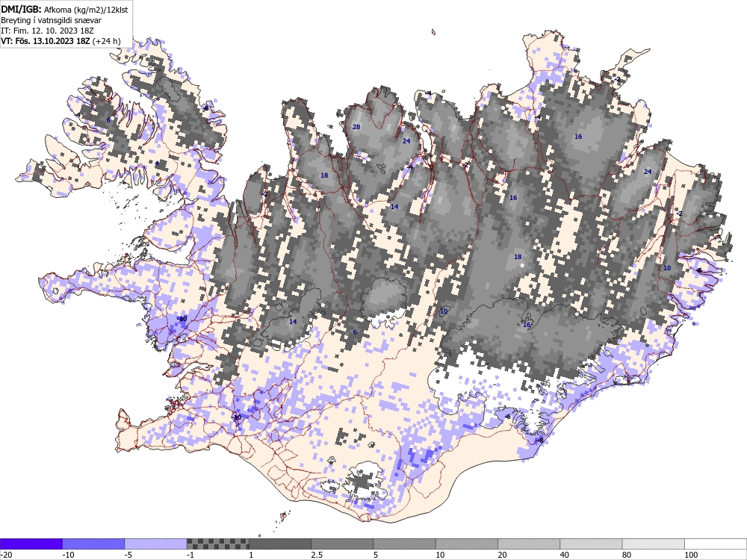Pick the gray legend swatch between 2.5 and 5
747x560 pixels.
[342, 544]
